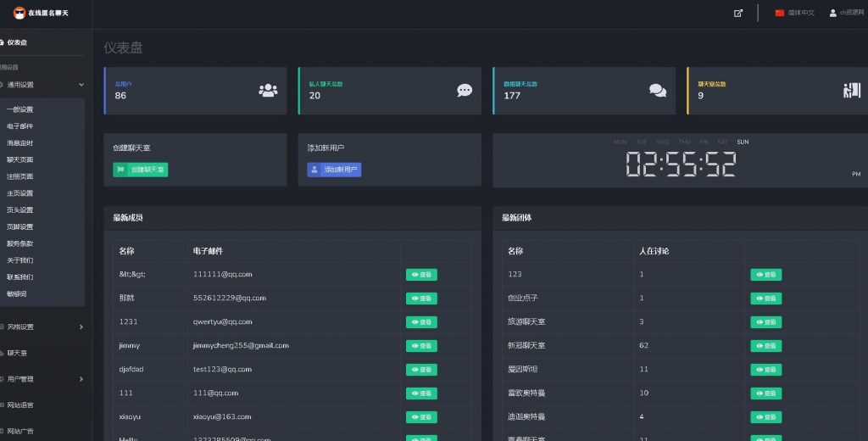Click the 人在讨论 column header
Image resolution: width=868 pixels, height=441 pixels.
[x=654, y=251]
